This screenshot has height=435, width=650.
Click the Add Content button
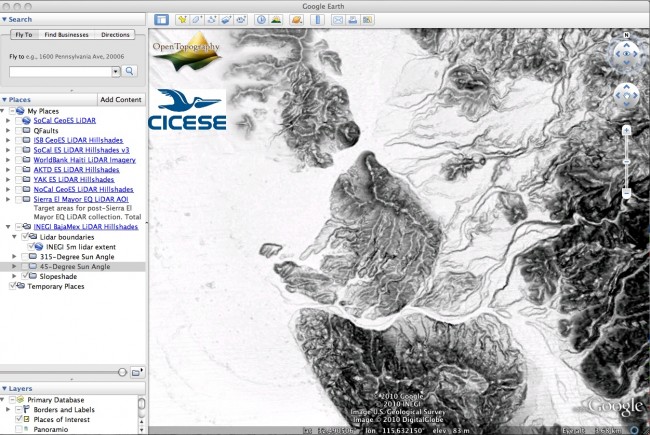click(121, 100)
